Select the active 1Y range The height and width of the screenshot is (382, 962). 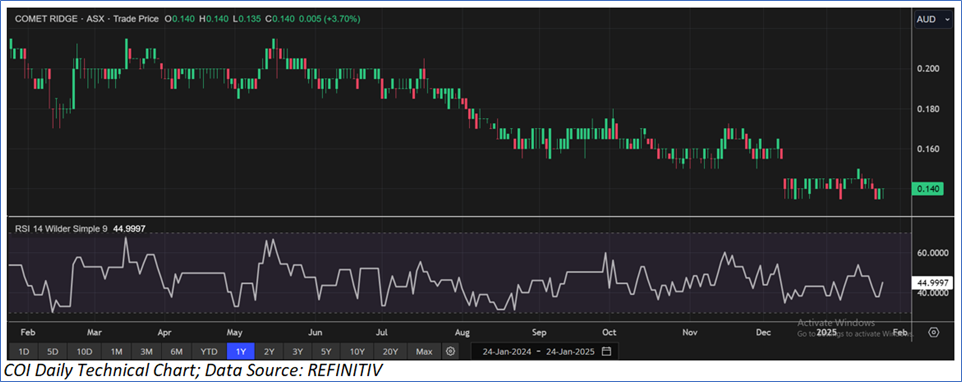(x=240, y=351)
